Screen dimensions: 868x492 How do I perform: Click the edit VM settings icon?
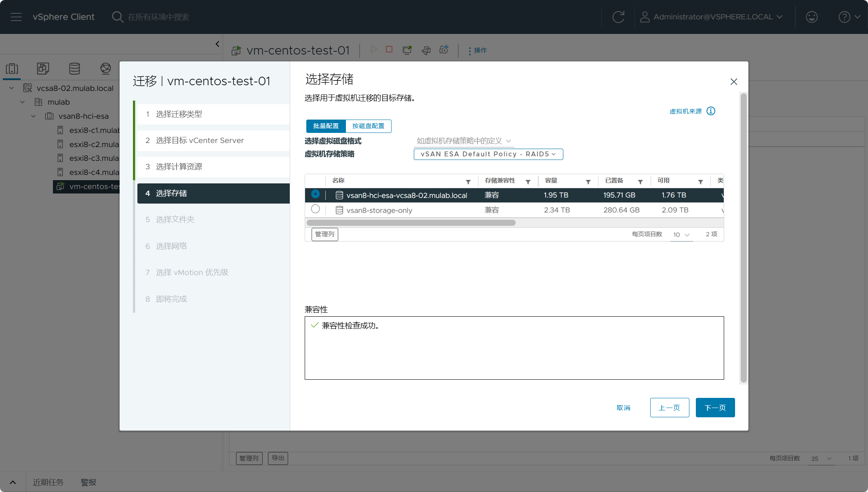coord(426,50)
